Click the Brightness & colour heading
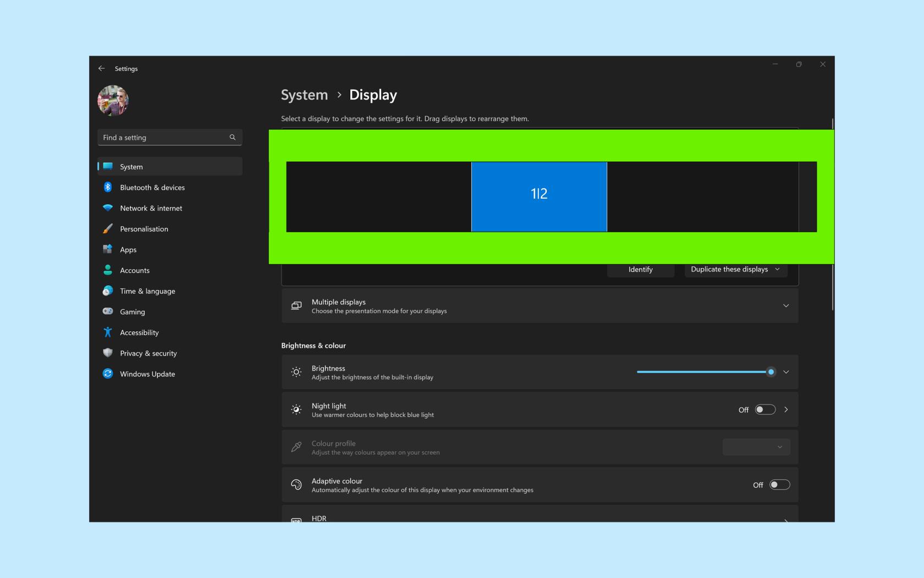 pos(313,346)
